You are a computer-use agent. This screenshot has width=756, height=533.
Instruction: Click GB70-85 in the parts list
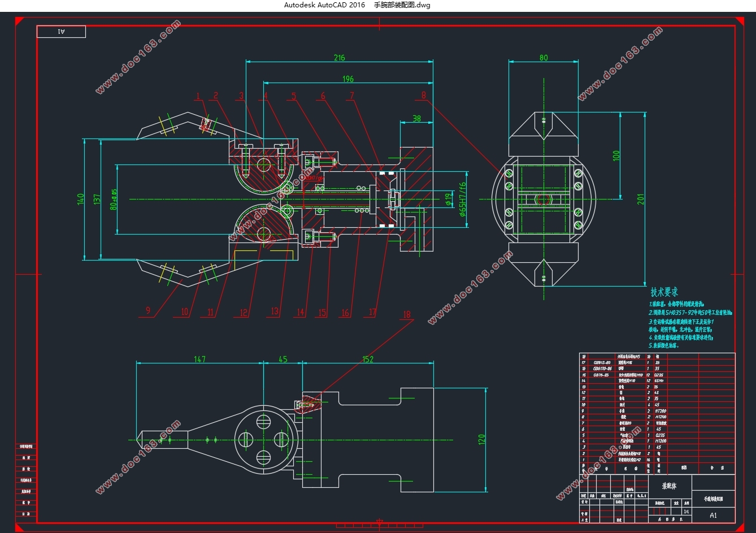pyautogui.click(x=601, y=375)
